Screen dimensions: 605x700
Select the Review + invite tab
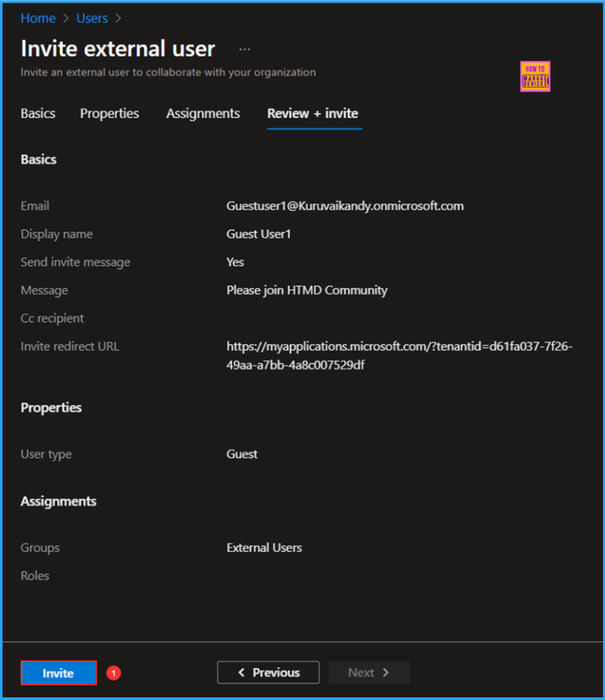(313, 113)
